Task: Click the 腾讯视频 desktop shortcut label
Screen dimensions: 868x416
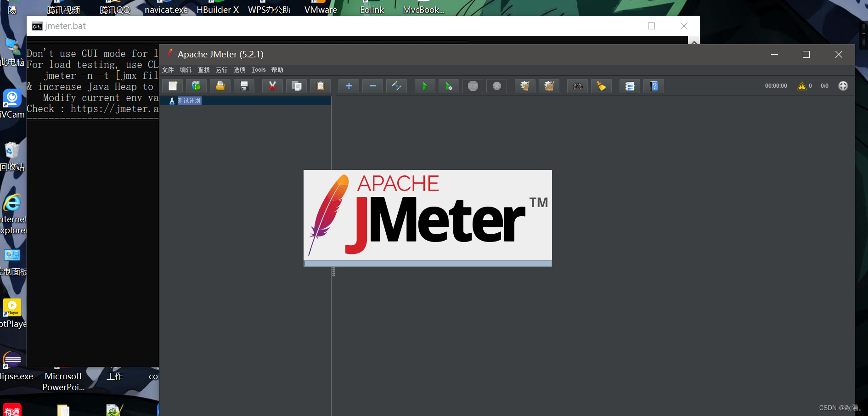Action: point(63,10)
